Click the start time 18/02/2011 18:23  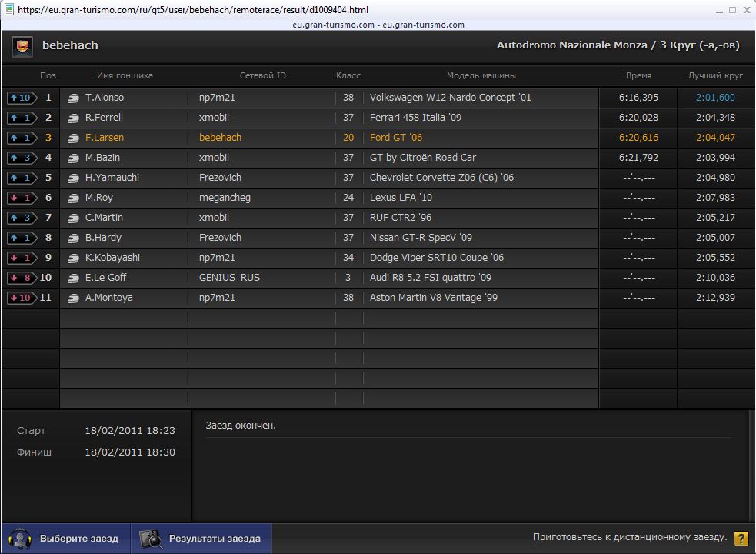[130, 430]
